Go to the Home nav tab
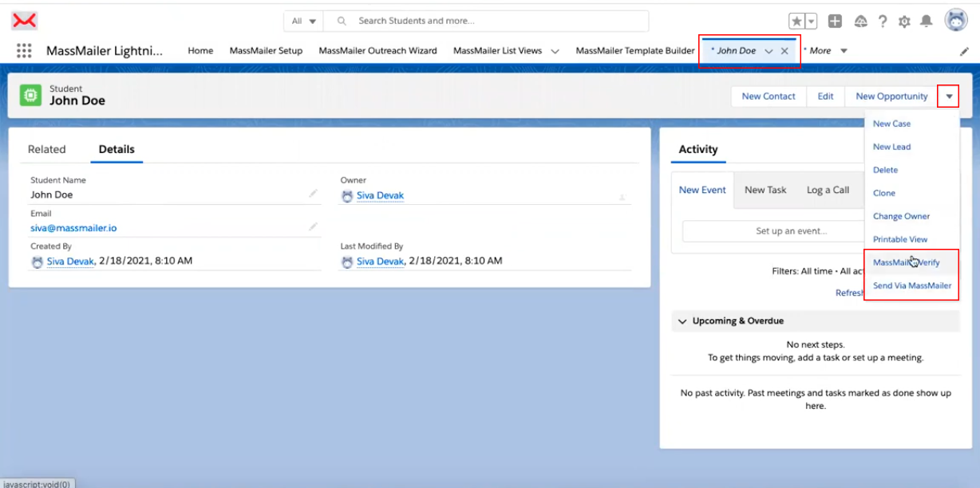This screenshot has width=980, height=488. tap(200, 50)
